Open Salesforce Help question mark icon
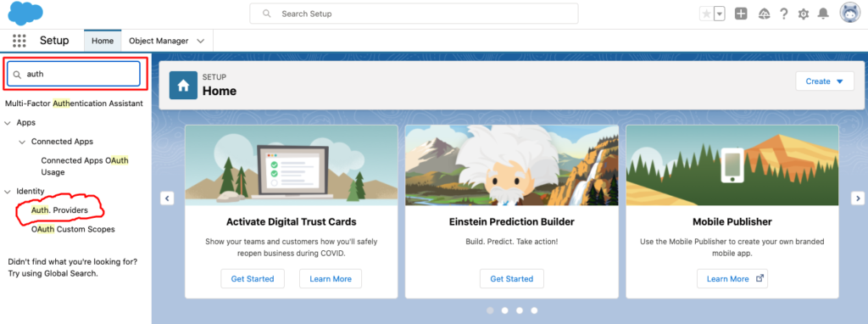Viewport: 868px width, 324px height. (783, 14)
